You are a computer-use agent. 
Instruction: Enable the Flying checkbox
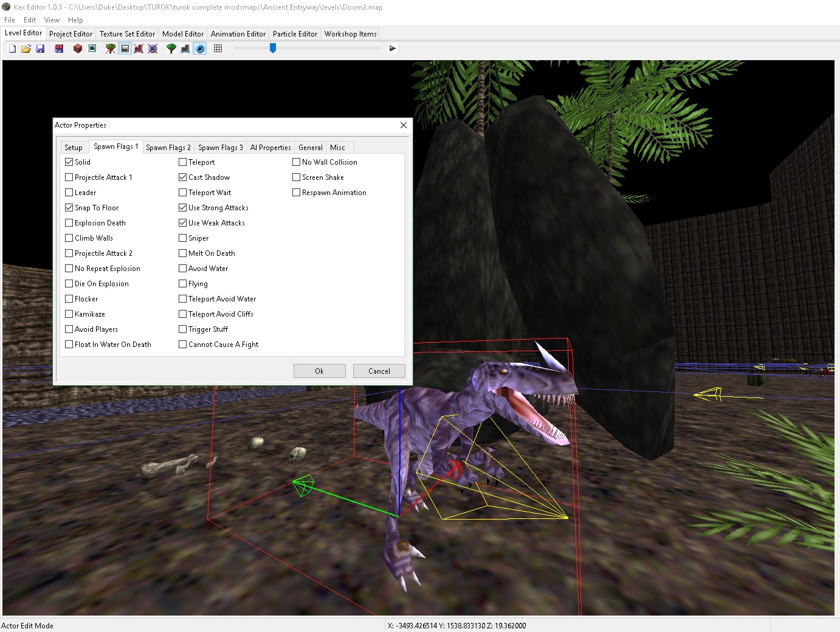click(183, 284)
